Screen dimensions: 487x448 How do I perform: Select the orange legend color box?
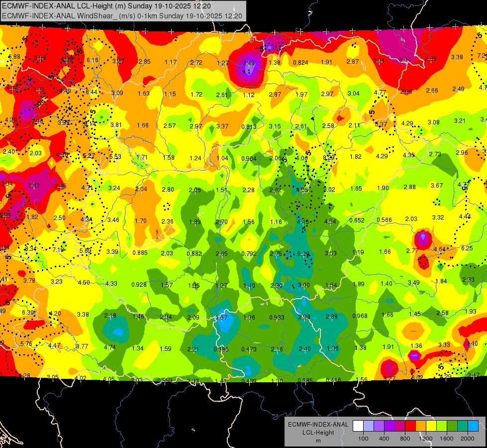[421, 426]
